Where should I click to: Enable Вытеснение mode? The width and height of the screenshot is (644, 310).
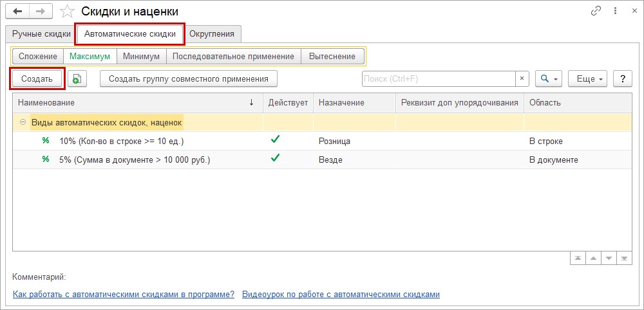point(332,56)
